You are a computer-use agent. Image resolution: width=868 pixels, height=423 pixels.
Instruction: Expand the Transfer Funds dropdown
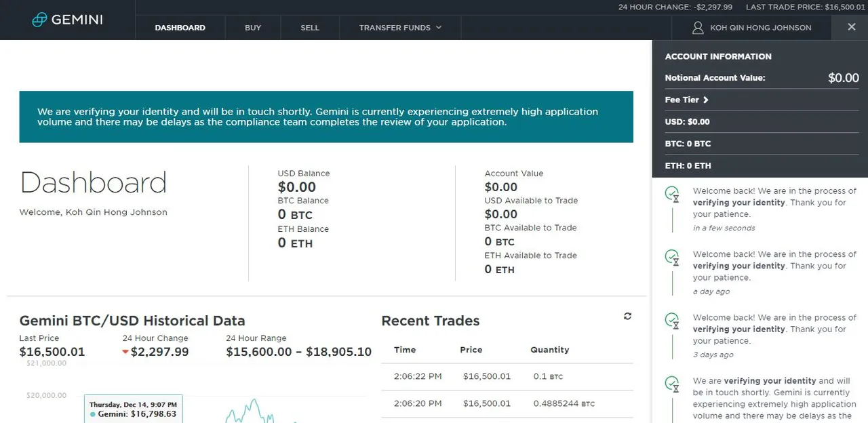(x=400, y=28)
